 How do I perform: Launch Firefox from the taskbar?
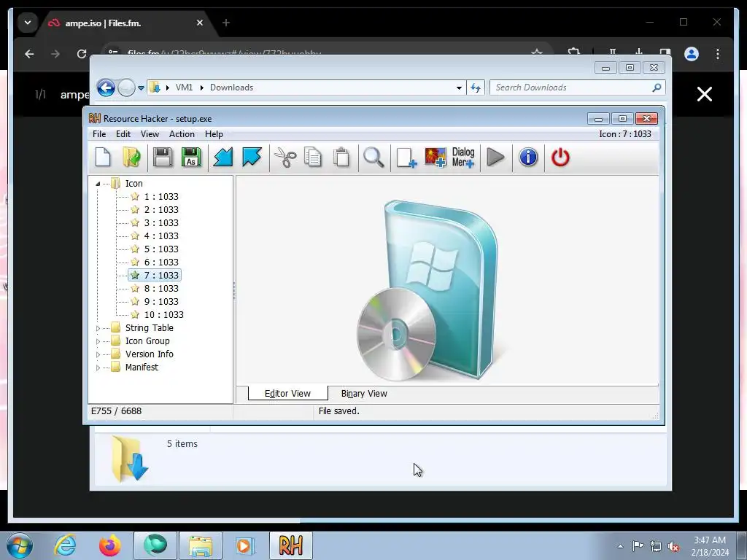[x=109, y=545]
